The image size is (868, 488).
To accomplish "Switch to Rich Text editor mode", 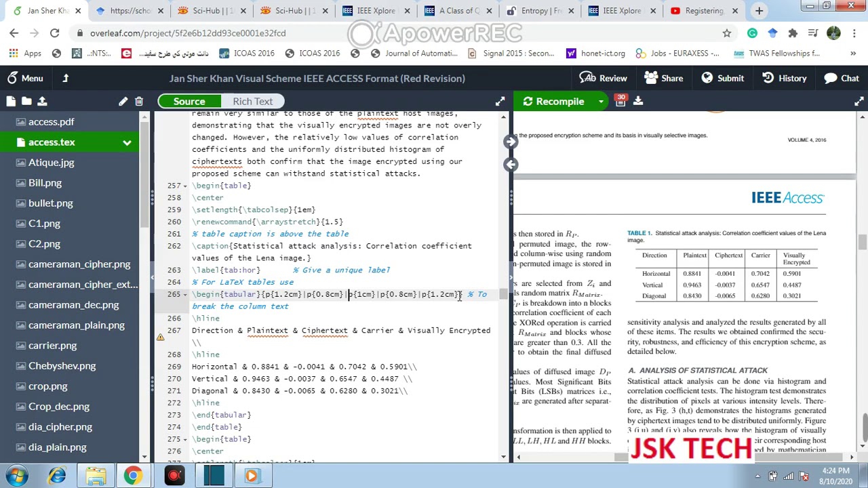I will pos(252,101).
